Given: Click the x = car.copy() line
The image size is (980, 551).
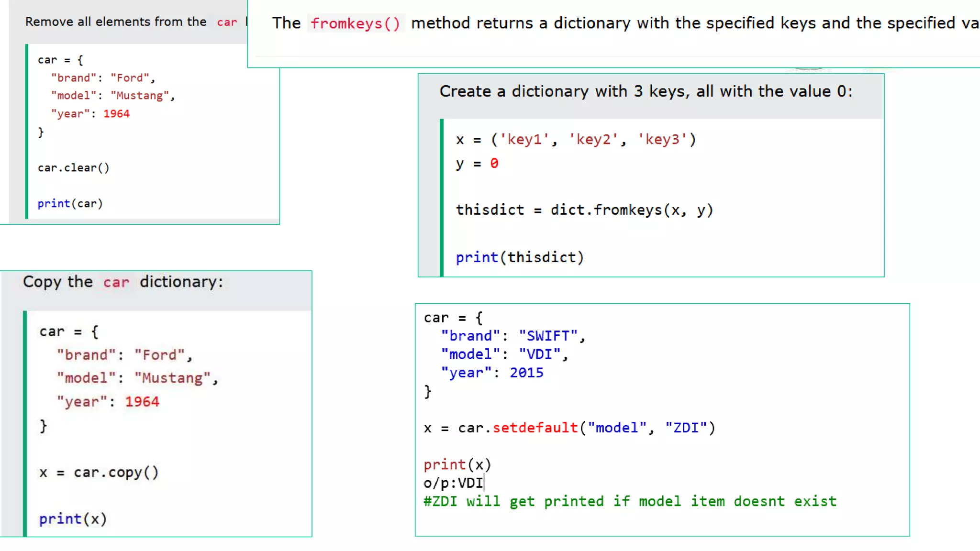Looking at the screenshot, I should click(x=99, y=473).
